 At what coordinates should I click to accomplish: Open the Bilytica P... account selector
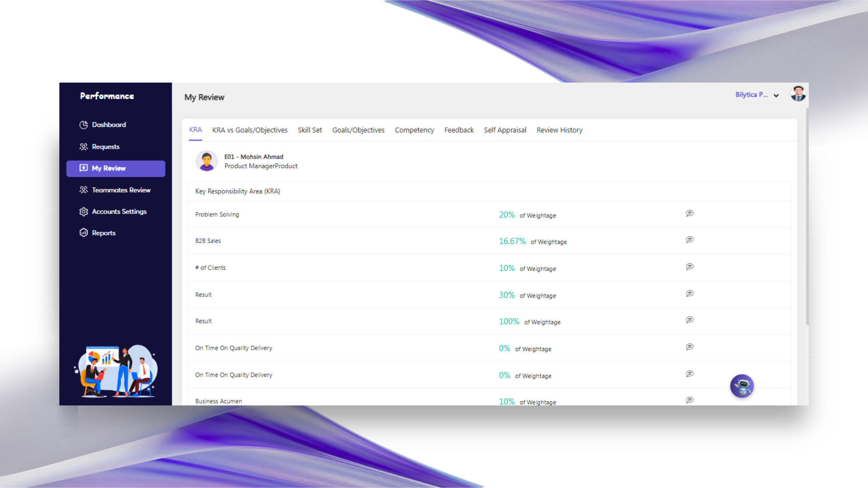751,95
